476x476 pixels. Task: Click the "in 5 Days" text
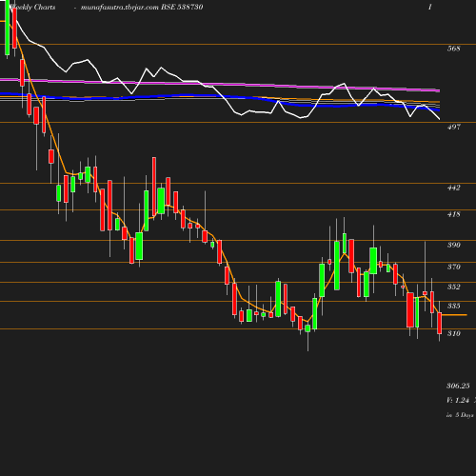coord(460,415)
